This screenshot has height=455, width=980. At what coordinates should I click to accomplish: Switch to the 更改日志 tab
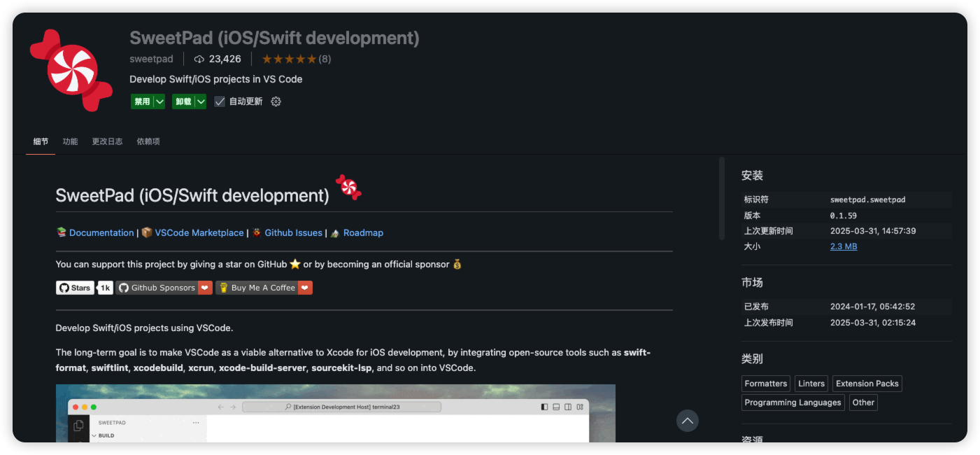click(x=107, y=141)
